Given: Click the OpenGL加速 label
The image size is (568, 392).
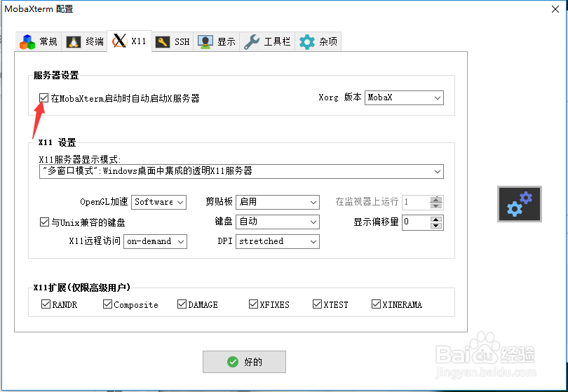Looking at the screenshot, I should coord(104,202).
